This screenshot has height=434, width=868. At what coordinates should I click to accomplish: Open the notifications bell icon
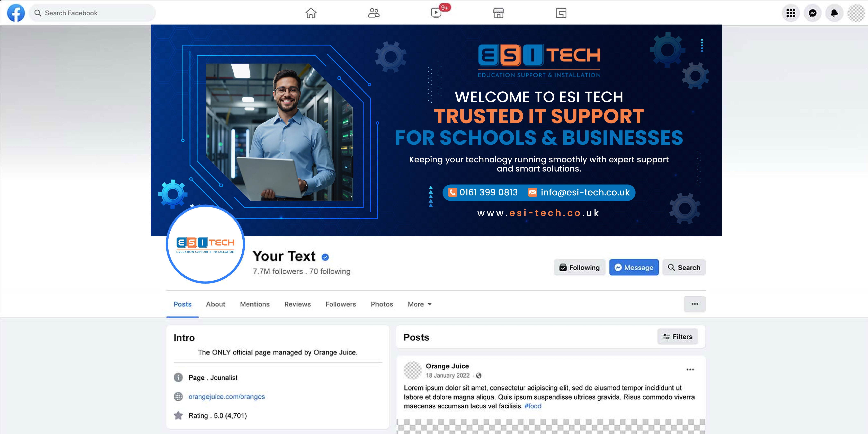pyautogui.click(x=834, y=13)
